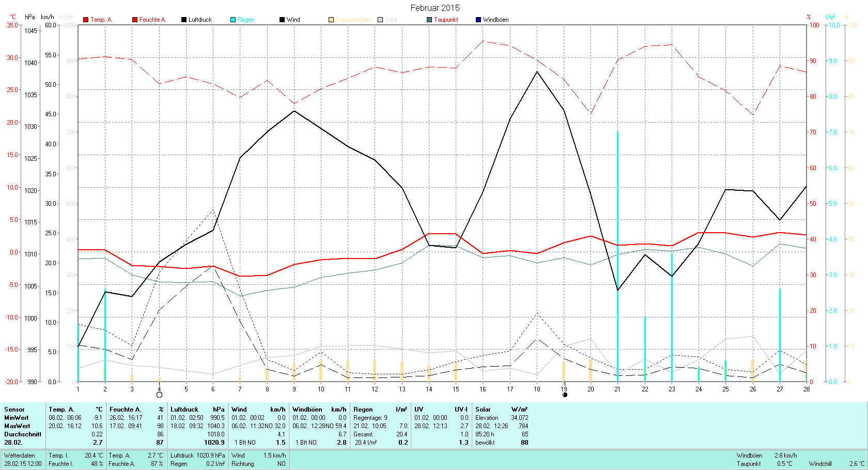Viewport: 868px width, 470px height.
Task: Click the Windböen label in the legend
Action: [x=495, y=20]
